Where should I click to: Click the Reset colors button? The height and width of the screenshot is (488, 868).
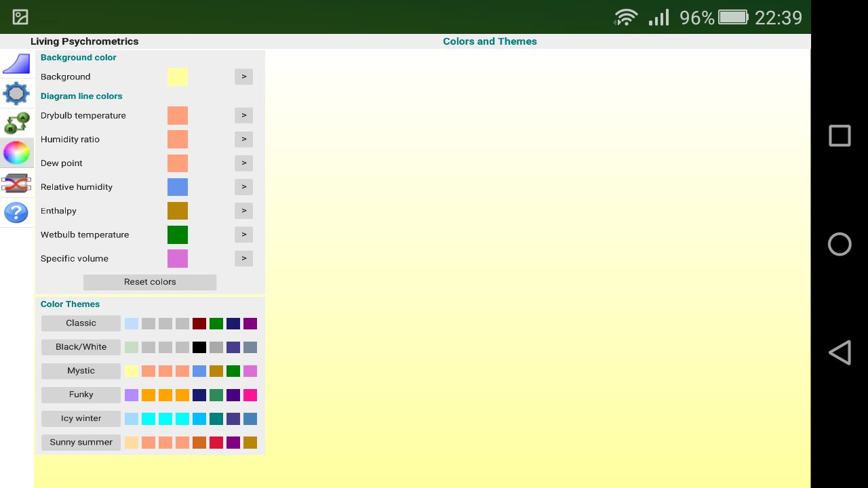[150, 282]
